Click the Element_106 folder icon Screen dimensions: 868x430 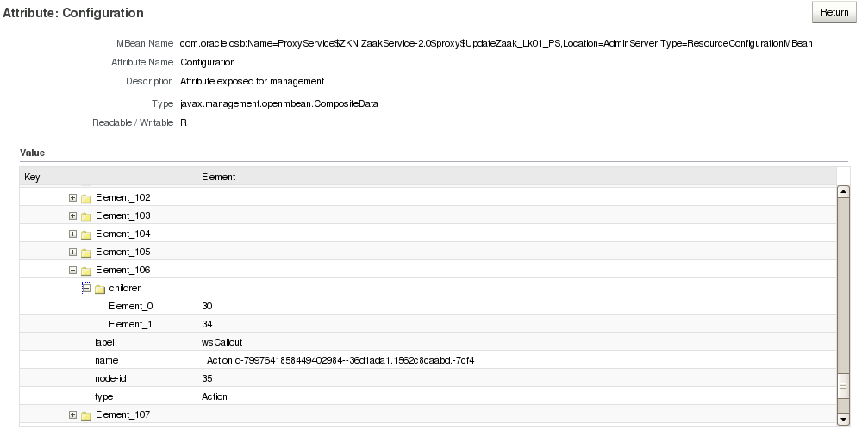click(x=86, y=271)
